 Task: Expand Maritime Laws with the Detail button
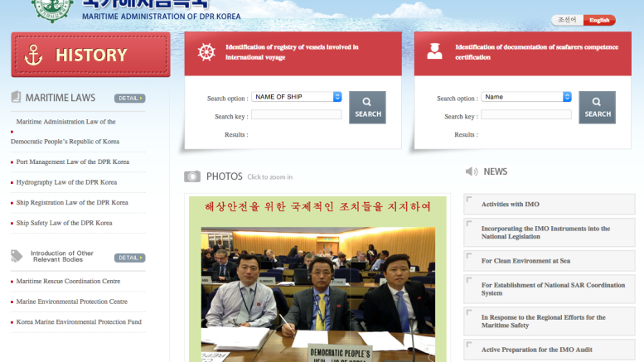pyautogui.click(x=129, y=99)
